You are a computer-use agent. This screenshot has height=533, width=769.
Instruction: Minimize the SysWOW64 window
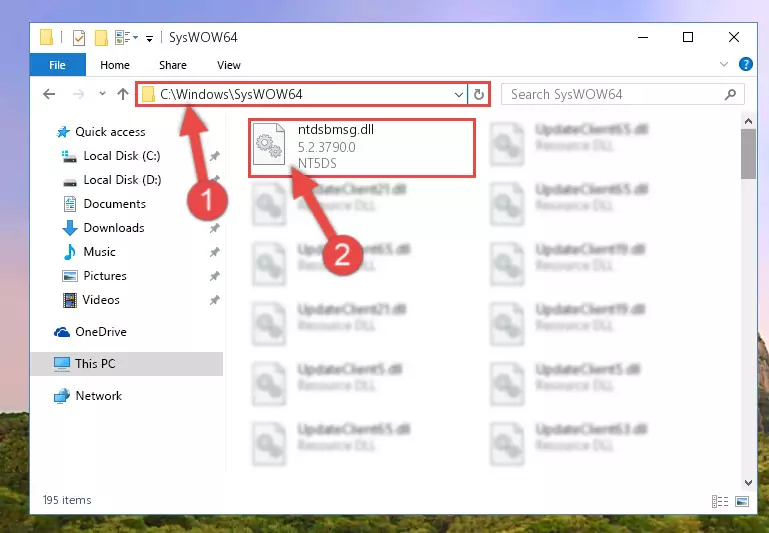coord(643,37)
